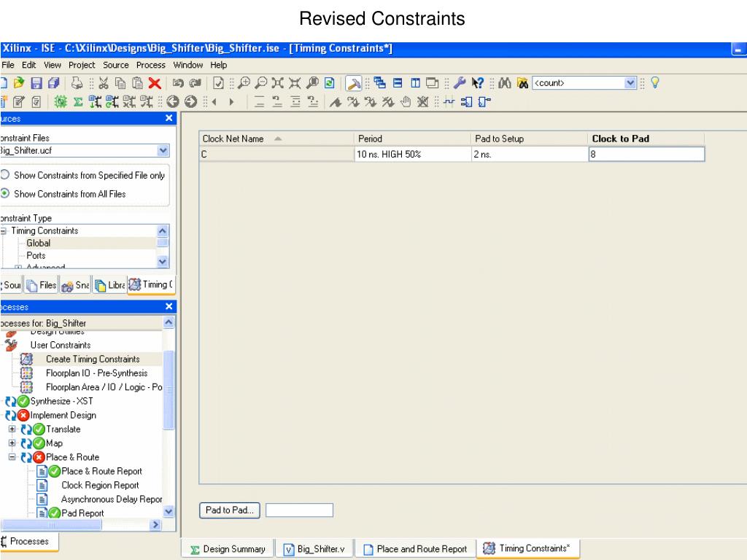Open the Process menu

click(150, 65)
